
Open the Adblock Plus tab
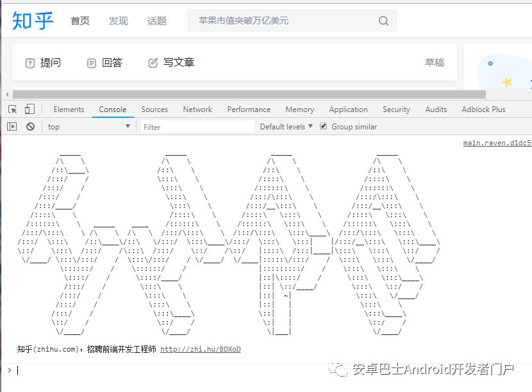pyautogui.click(x=483, y=109)
